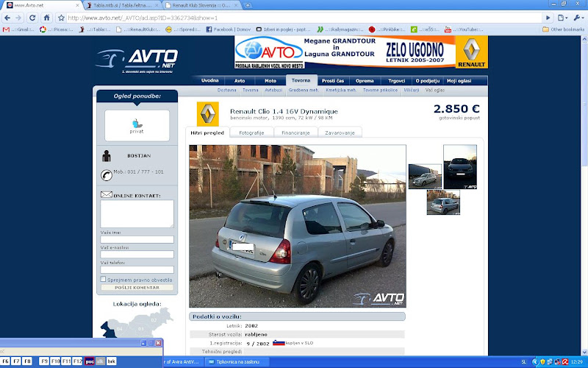The image size is (588, 368).
Task: Tick the Sprejmem pravno obvestilo checkbox
Action: (103, 279)
